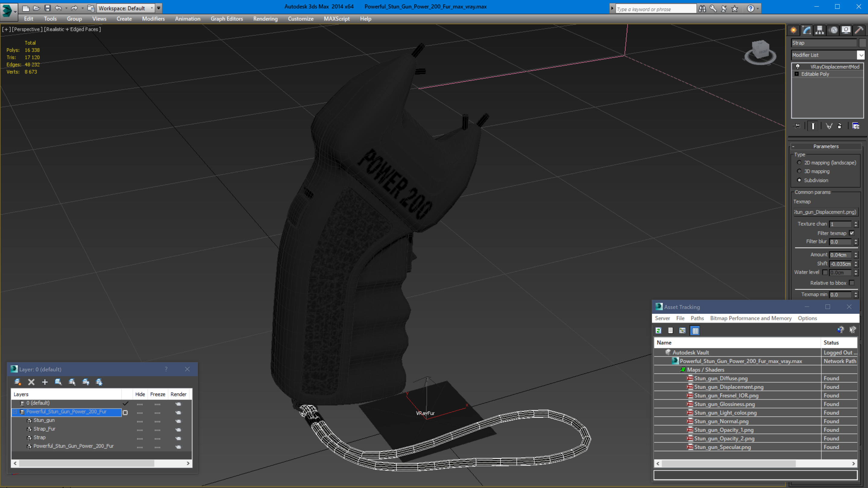Toggle Show End Result button

point(813,126)
